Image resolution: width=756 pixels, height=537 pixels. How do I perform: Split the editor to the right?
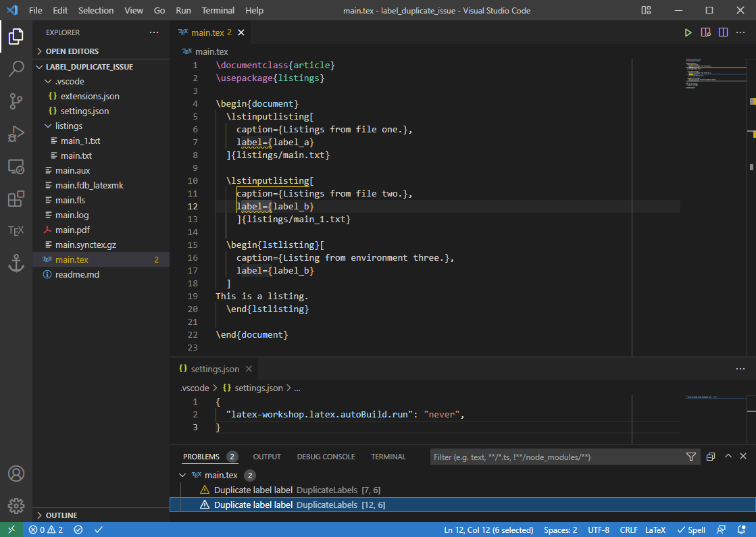click(x=723, y=32)
